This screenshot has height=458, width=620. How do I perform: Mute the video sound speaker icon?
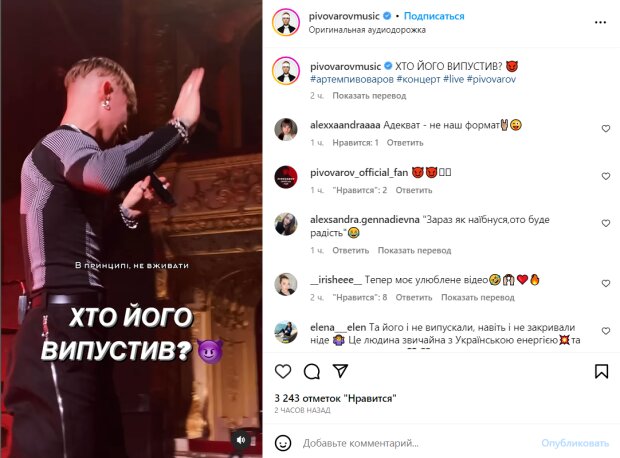[241, 439]
